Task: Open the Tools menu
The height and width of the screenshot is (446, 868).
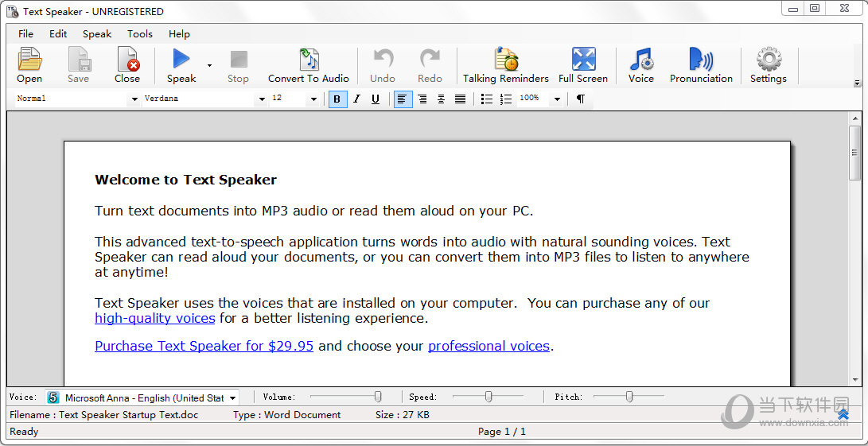Action: [x=139, y=33]
